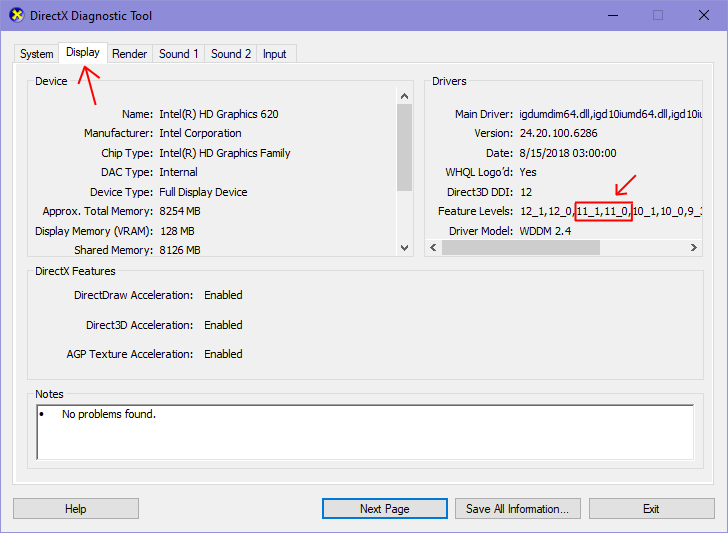
Task: Select the Display tab
Action: point(83,52)
